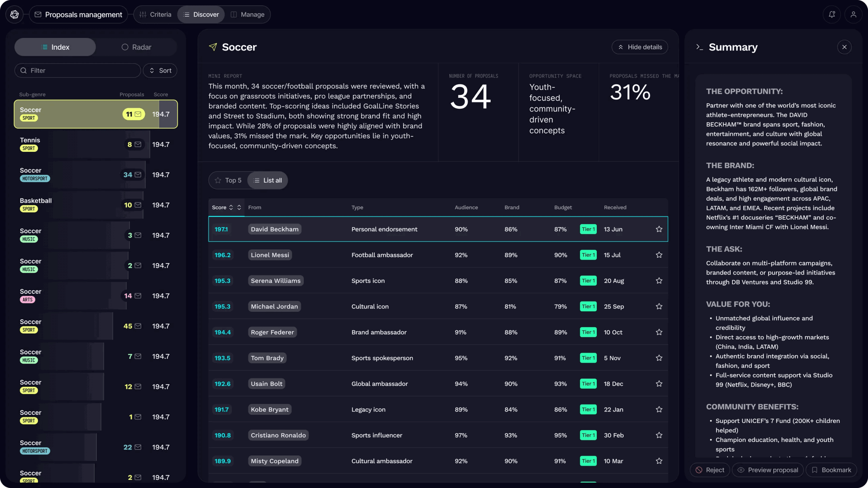The width and height of the screenshot is (868, 488).
Task: Star the Usain Bolt proposal
Action: (x=659, y=384)
